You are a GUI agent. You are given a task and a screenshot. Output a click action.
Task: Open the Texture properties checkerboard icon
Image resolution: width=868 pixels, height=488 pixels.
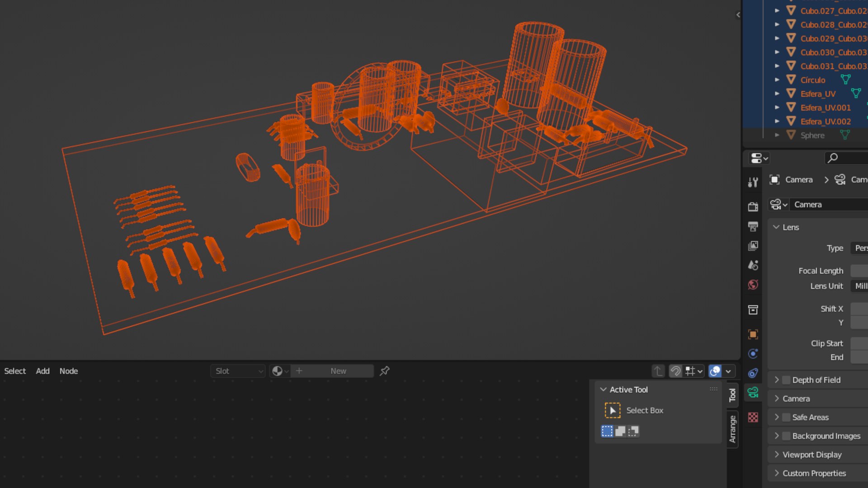tap(753, 417)
